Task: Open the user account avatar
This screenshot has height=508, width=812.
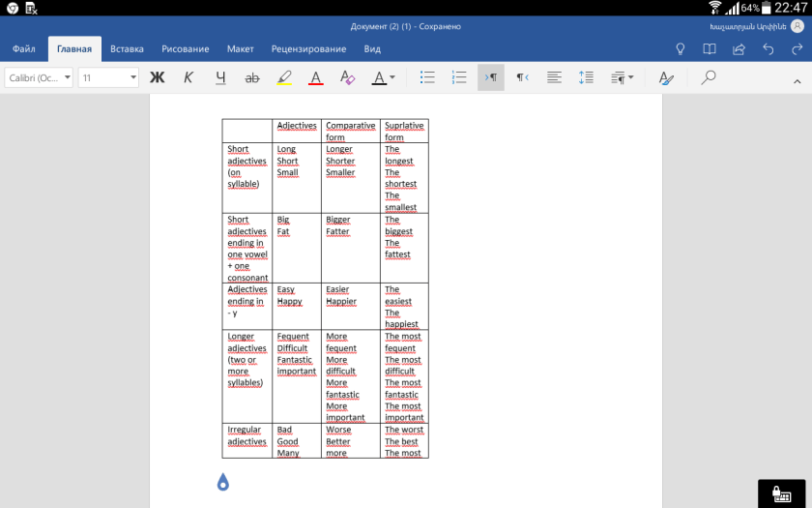Action: tap(797, 26)
